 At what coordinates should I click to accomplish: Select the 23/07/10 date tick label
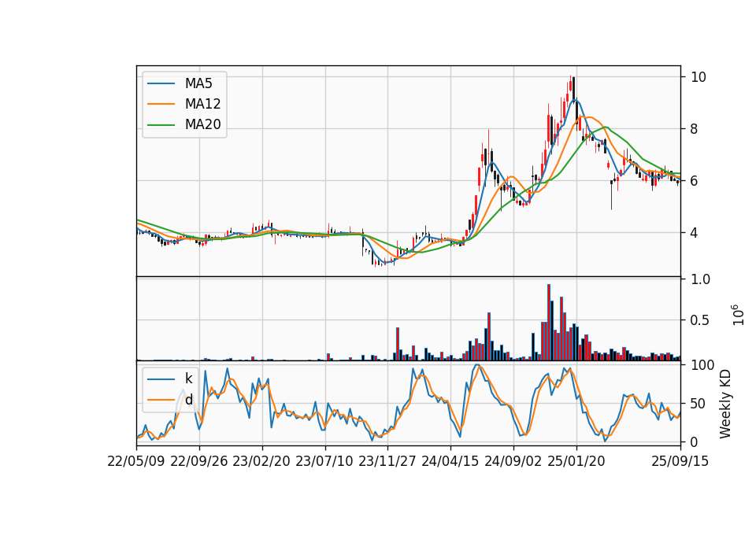coord(324,461)
